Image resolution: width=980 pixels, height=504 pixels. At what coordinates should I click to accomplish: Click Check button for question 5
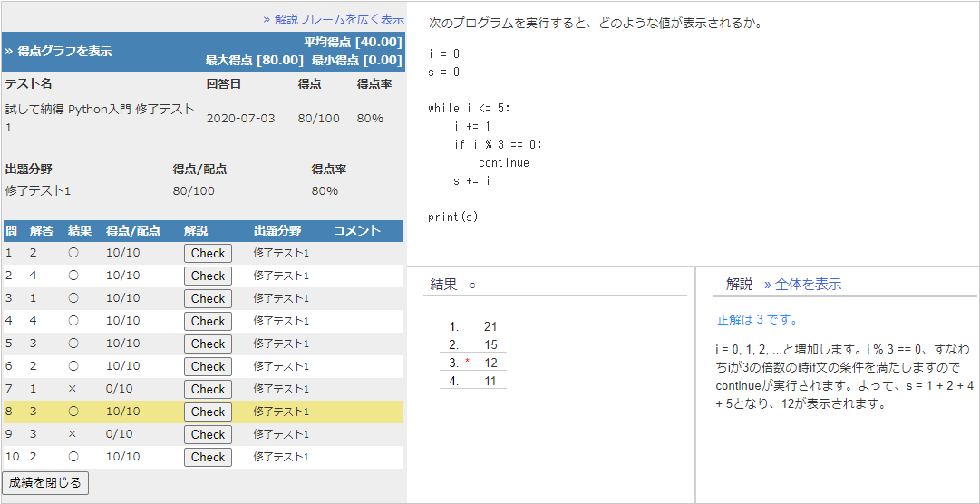click(x=208, y=344)
